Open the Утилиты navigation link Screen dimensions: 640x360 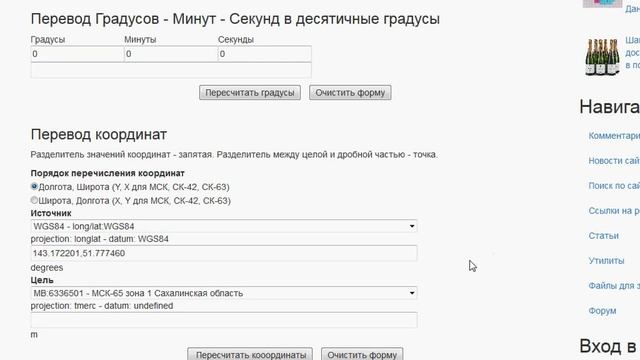point(606,260)
